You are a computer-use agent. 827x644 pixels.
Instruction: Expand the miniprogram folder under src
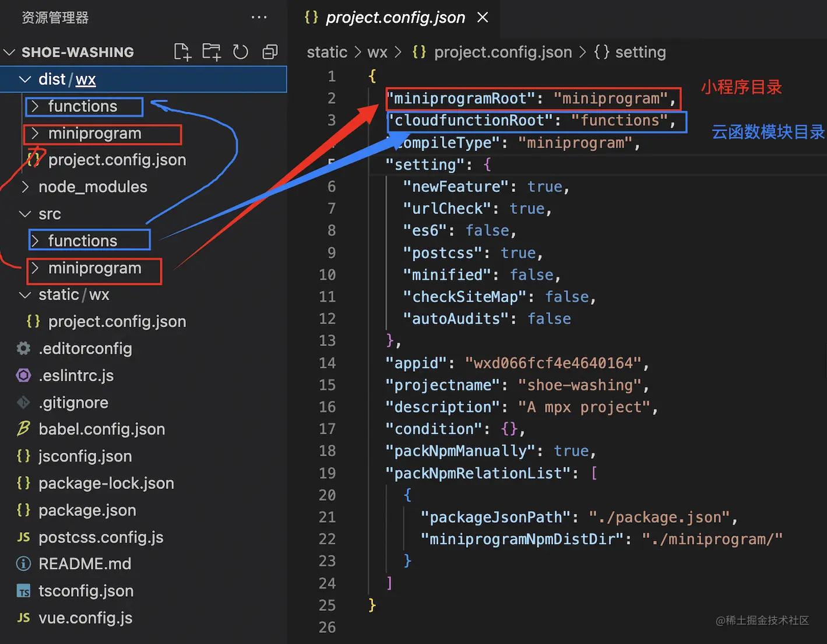pos(36,268)
